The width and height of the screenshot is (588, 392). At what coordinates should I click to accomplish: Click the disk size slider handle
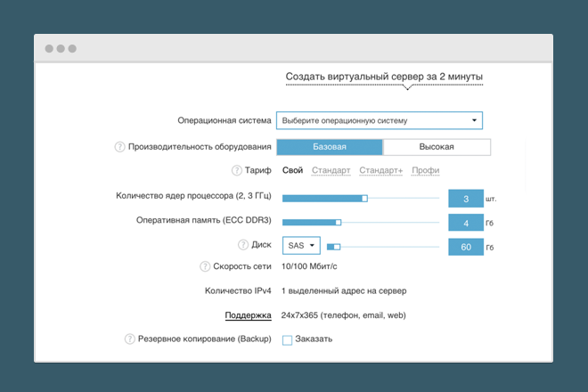337,246
